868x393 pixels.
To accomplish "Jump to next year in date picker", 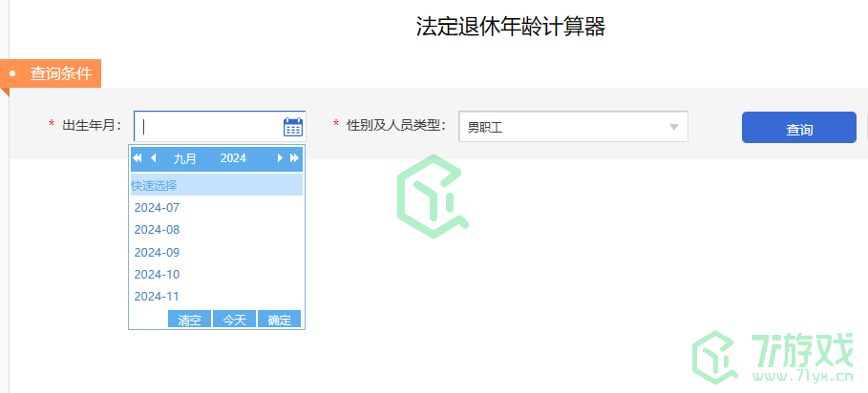I will click(294, 158).
